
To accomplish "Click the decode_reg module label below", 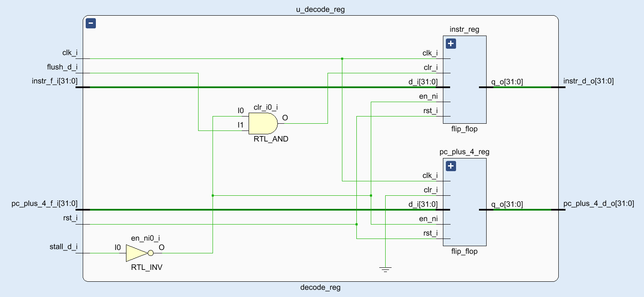I will click(x=320, y=288).
